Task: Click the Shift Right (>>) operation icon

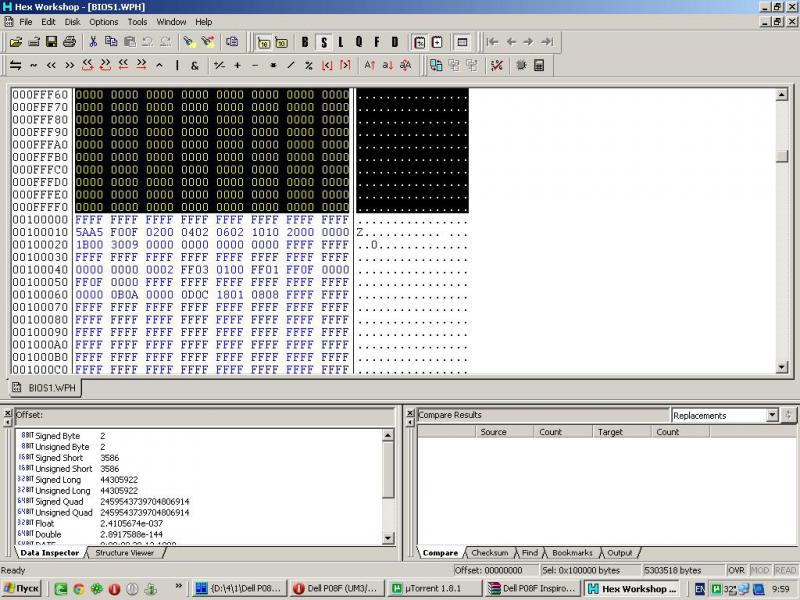Action: tap(69, 65)
